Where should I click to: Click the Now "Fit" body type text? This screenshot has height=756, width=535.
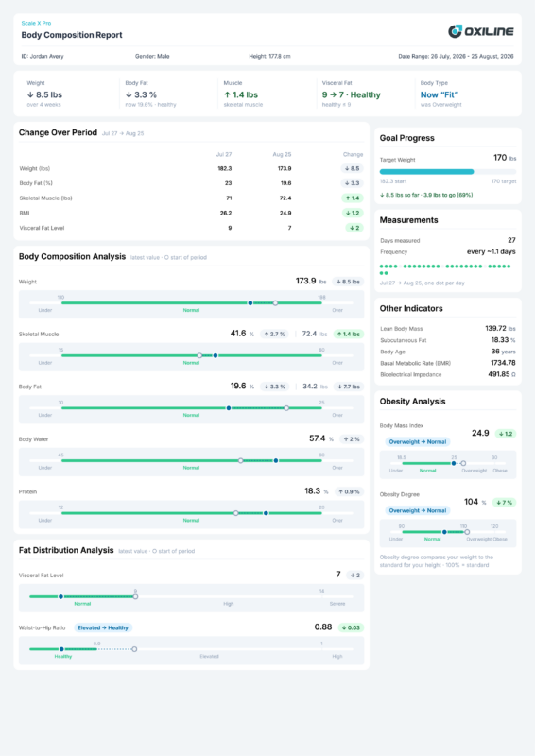click(x=439, y=95)
